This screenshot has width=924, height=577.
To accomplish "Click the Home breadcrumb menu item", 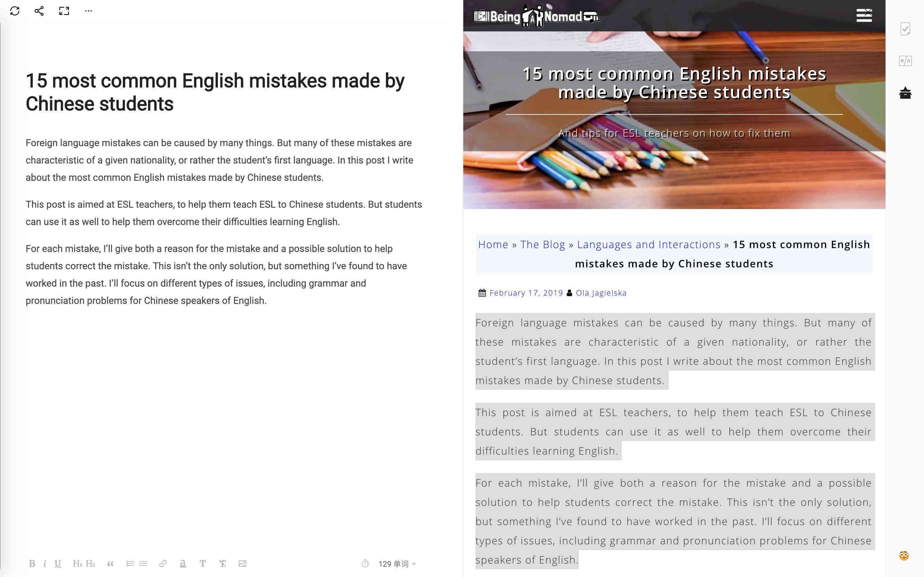I will click(493, 245).
